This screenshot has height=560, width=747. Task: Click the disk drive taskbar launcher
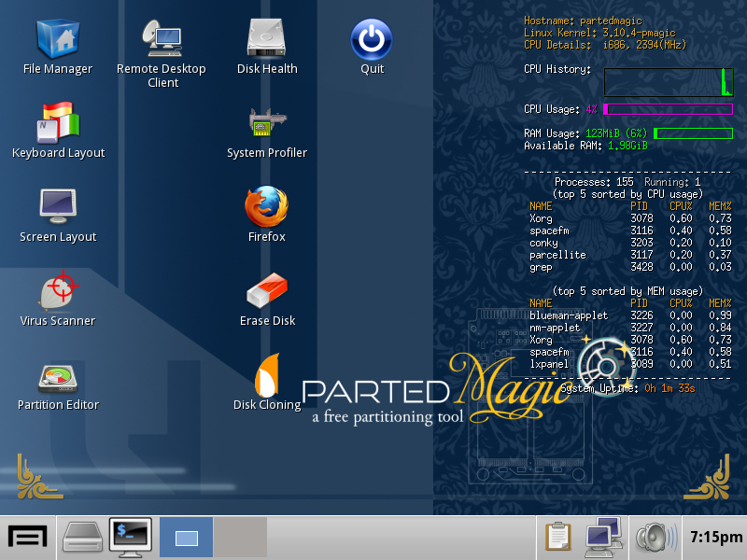(82, 538)
